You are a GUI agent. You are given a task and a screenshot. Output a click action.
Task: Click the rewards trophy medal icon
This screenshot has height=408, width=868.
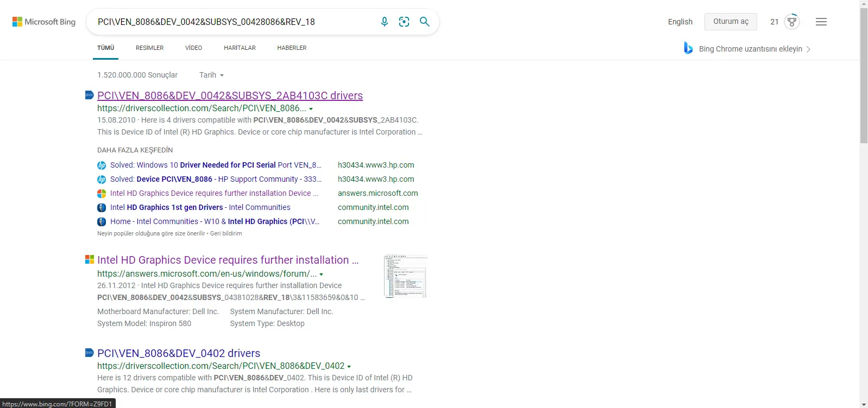coord(792,22)
